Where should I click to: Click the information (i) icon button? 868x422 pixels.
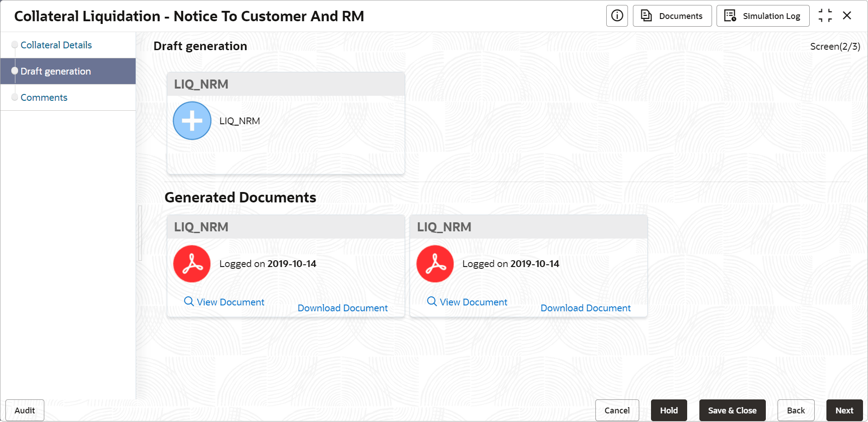point(617,16)
